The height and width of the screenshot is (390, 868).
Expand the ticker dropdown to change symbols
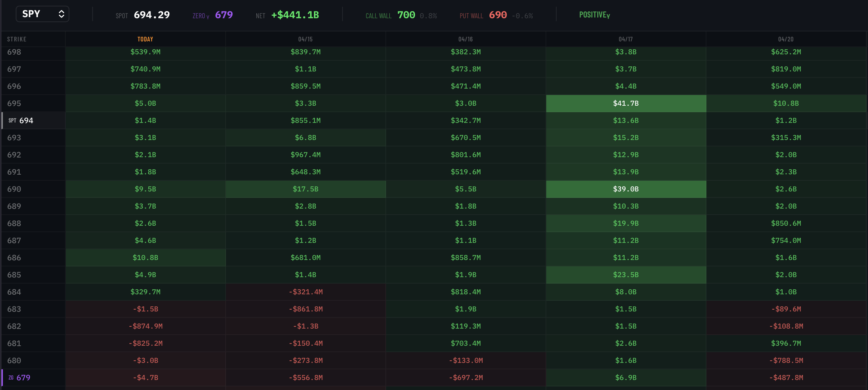click(x=42, y=14)
